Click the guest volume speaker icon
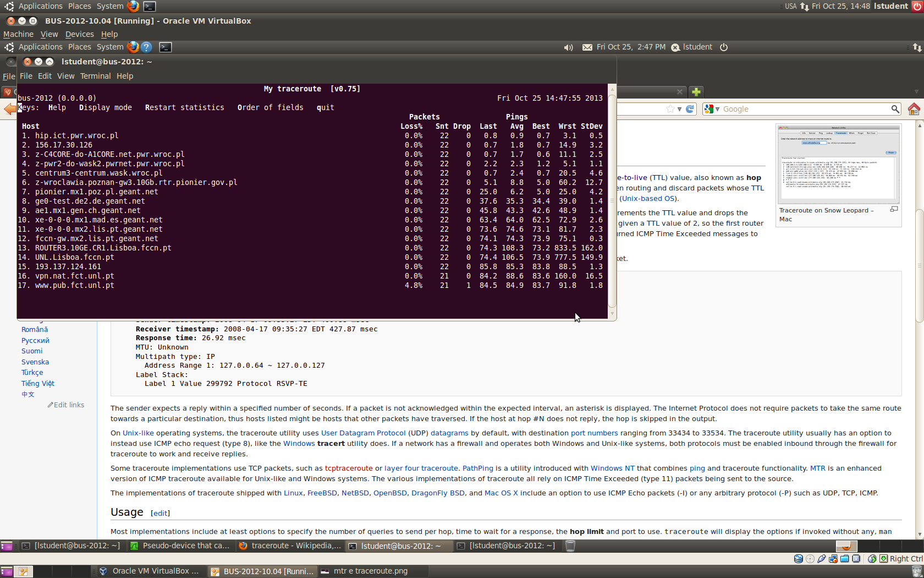Image resolution: width=924 pixels, height=578 pixels. [x=568, y=47]
